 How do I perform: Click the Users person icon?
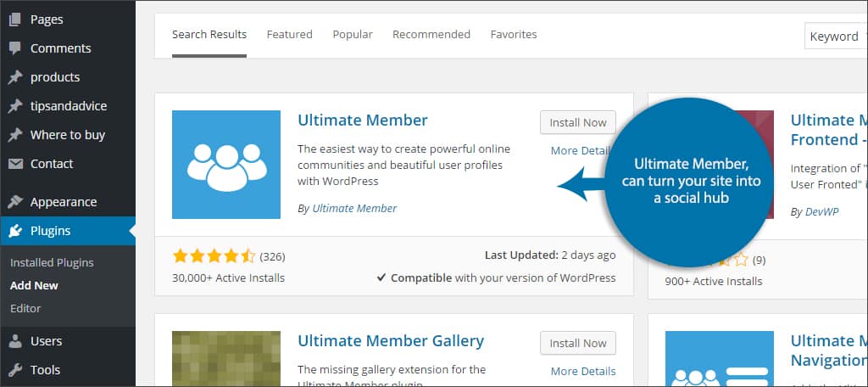tap(15, 341)
